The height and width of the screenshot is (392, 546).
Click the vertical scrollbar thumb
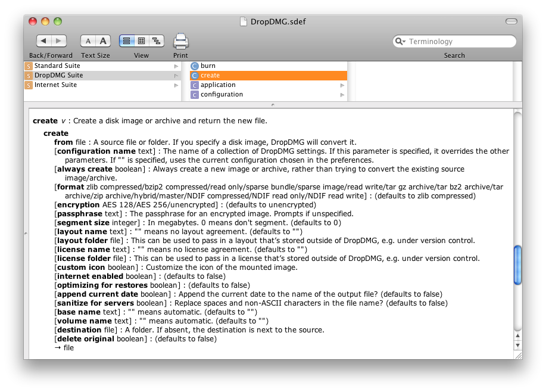coord(518,265)
